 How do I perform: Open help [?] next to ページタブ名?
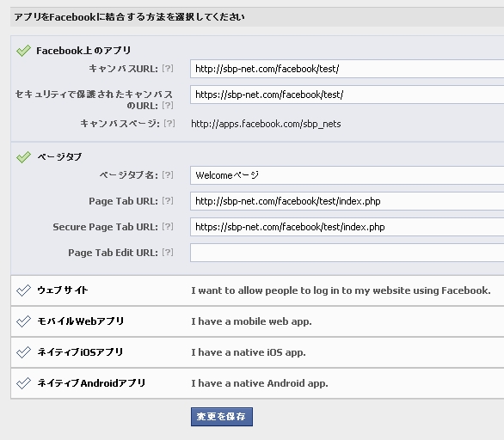tap(168, 175)
